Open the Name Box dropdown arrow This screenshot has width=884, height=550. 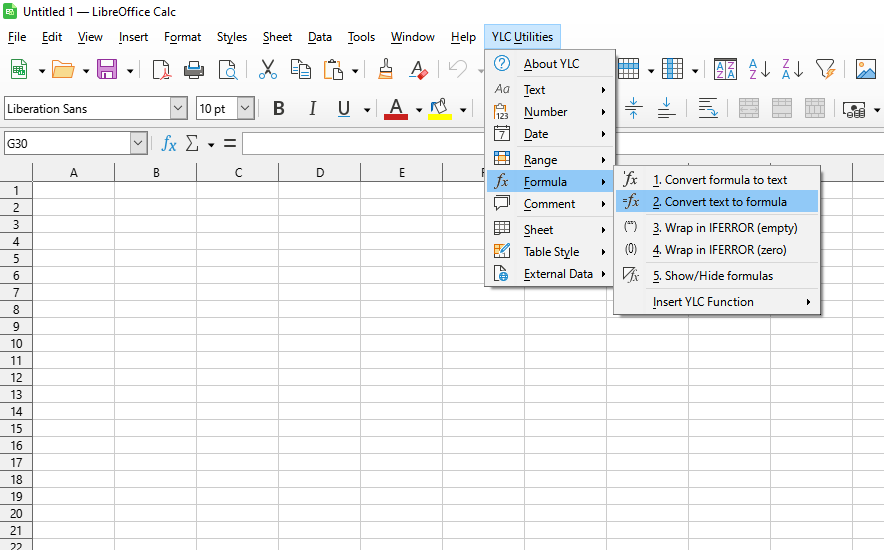click(x=138, y=144)
